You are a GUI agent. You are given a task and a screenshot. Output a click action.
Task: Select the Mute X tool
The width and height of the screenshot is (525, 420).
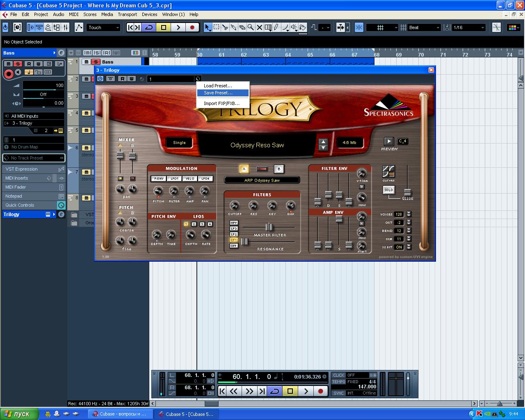[260, 27]
